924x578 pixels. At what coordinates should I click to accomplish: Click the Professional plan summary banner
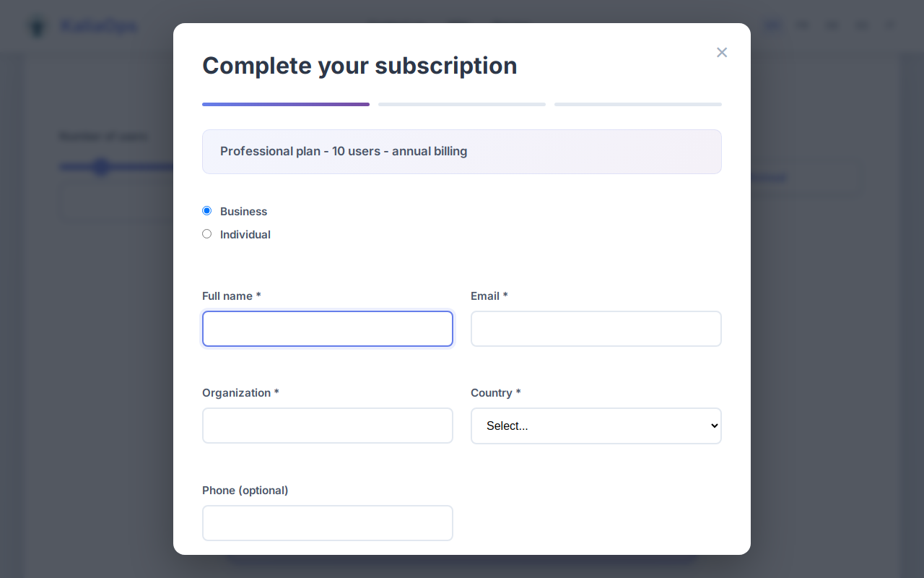[461, 152]
